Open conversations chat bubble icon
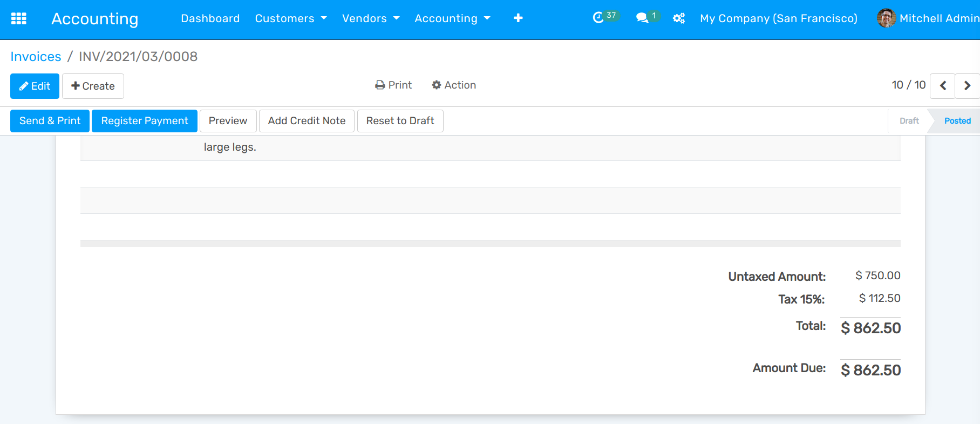The height and width of the screenshot is (424, 980). [x=642, y=18]
